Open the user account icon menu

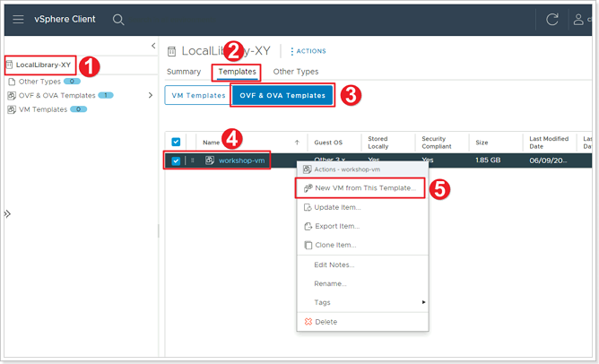point(578,19)
